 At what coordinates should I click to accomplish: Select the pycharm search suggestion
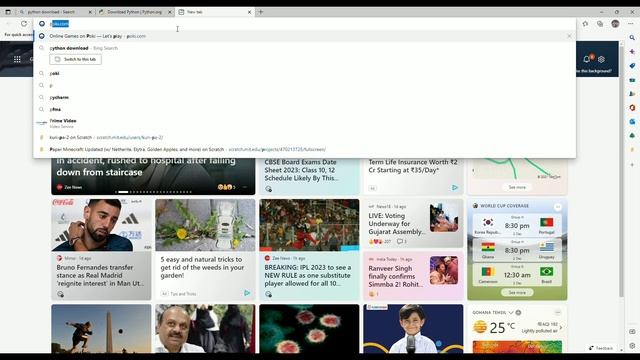click(304, 97)
